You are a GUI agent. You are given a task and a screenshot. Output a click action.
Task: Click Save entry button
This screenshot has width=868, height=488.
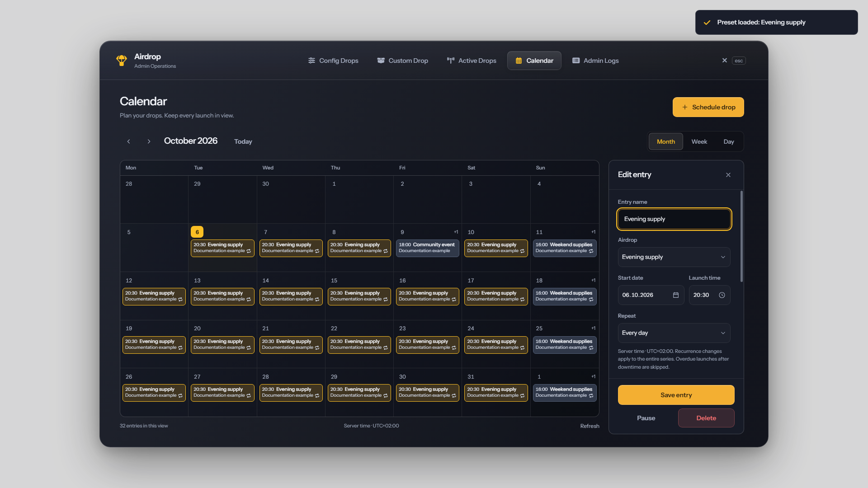click(676, 395)
